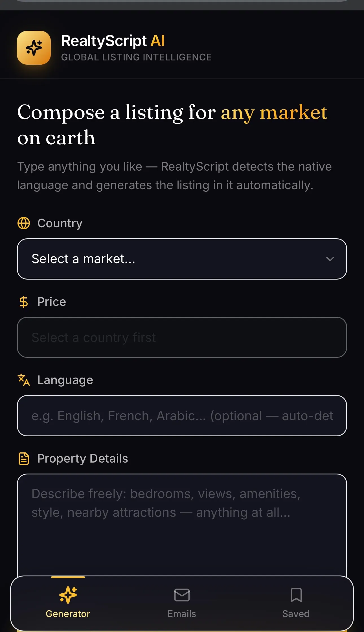Expand the Country dropdown chevron arrow
The height and width of the screenshot is (632, 364).
(330, 259)
